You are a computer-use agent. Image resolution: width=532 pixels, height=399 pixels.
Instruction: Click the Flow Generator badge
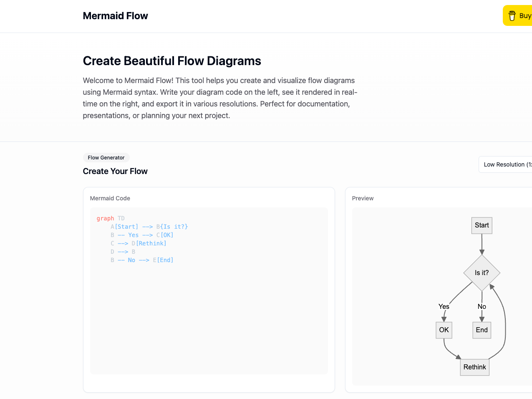point(106,157)
